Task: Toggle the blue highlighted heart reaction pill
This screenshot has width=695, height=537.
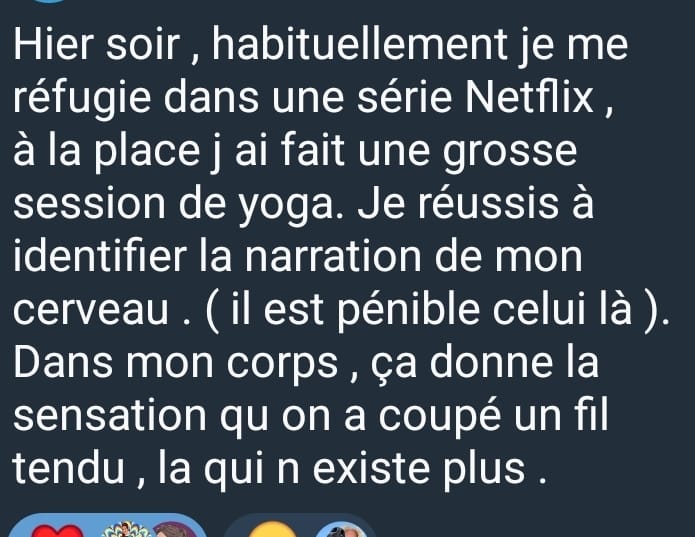Action: [108, 526]
